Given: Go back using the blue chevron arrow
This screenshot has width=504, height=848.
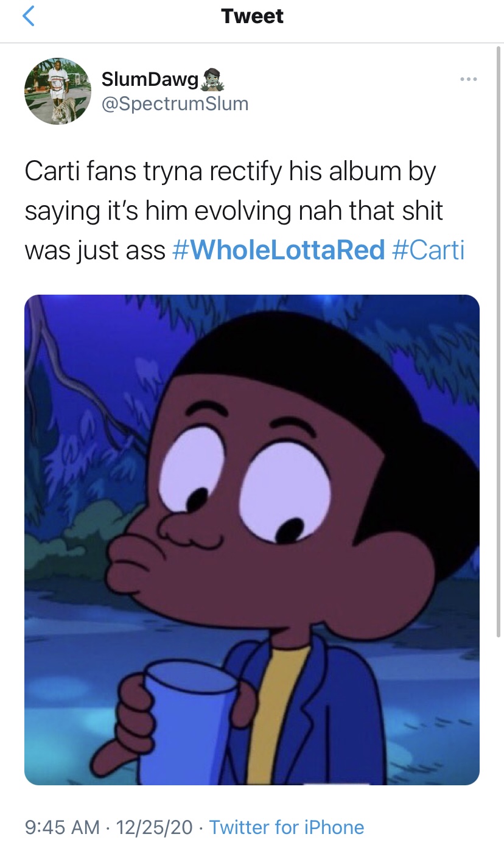Looking at the screenshot, I should click(x=29, y=16).
